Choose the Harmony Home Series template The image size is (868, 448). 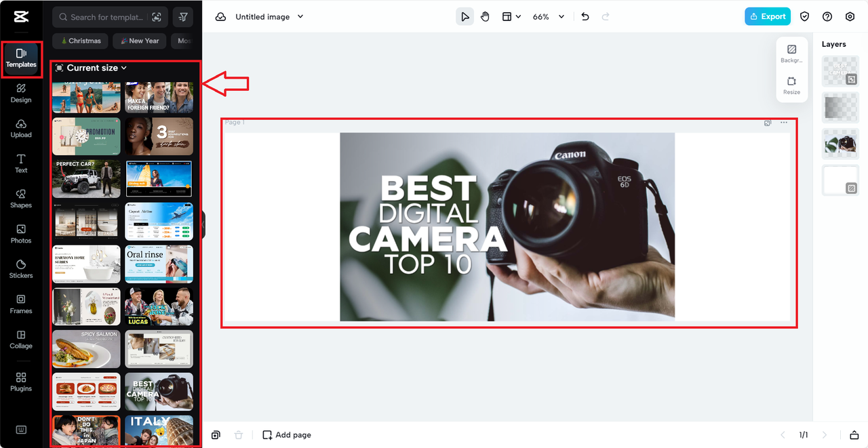tap(86, 264)
